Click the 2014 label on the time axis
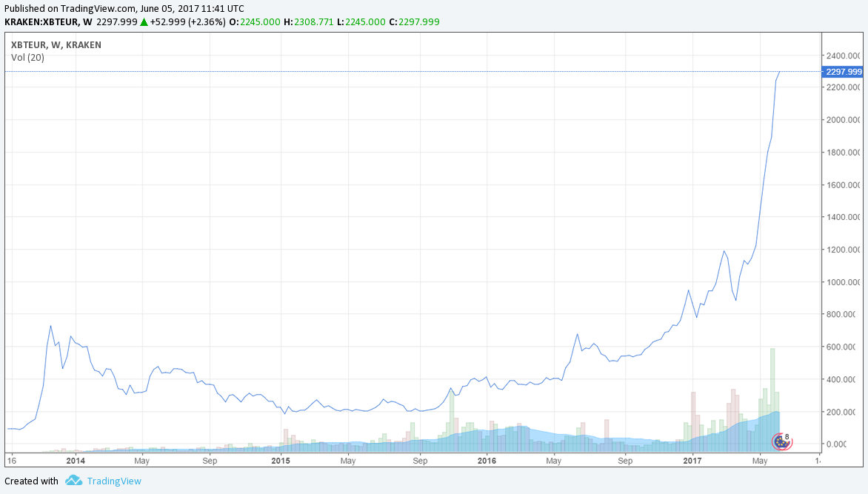The image size is (868, 494). (x=76, y=461)
